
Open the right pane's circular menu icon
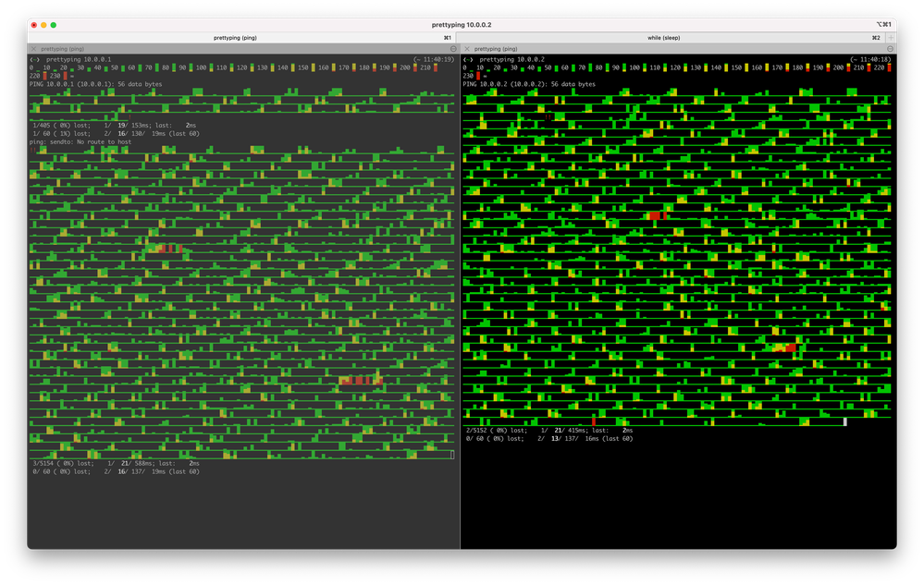point(890,49)
